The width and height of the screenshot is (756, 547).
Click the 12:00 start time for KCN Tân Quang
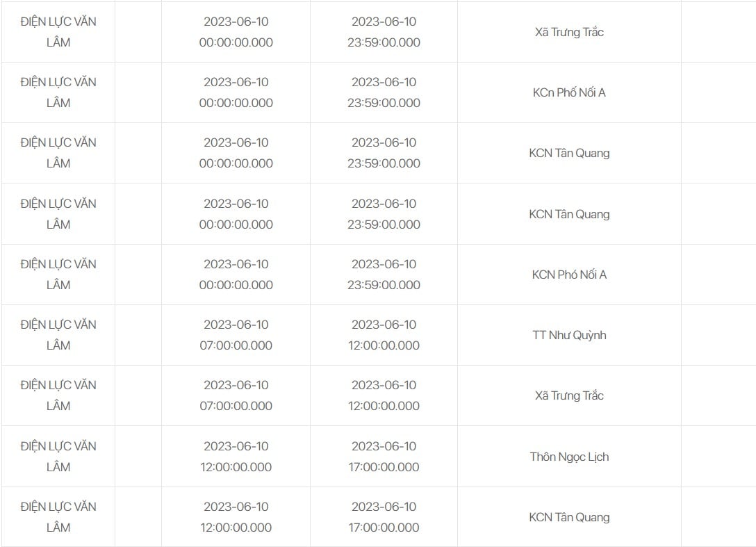pos(236,517)
